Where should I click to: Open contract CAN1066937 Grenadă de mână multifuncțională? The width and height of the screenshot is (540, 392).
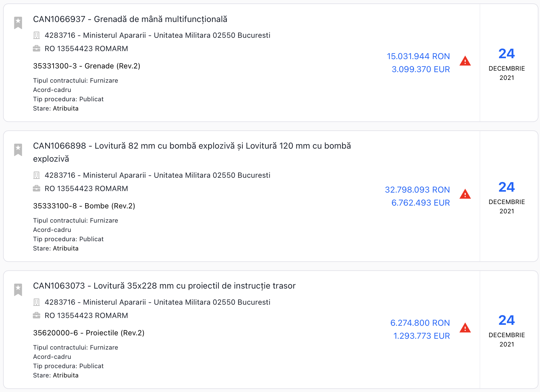pyautogui.click(x=130, y=19)
